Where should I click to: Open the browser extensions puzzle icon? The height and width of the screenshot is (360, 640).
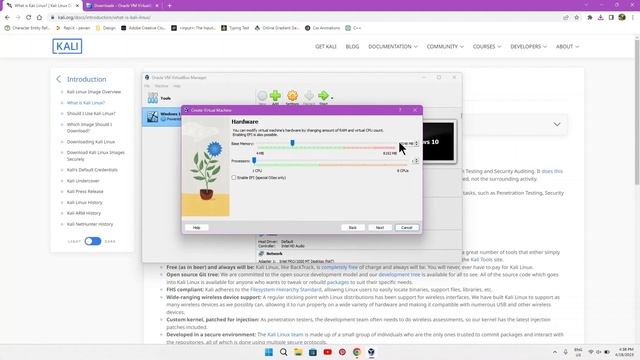coord(590,18)
